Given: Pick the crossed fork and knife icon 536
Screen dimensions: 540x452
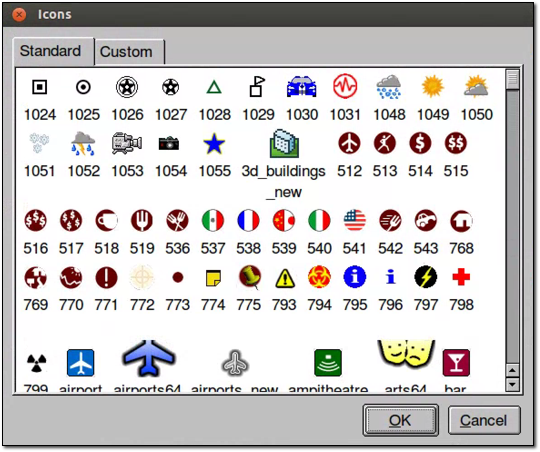Looking at the screenshot, I should click(x=177, y=220).
